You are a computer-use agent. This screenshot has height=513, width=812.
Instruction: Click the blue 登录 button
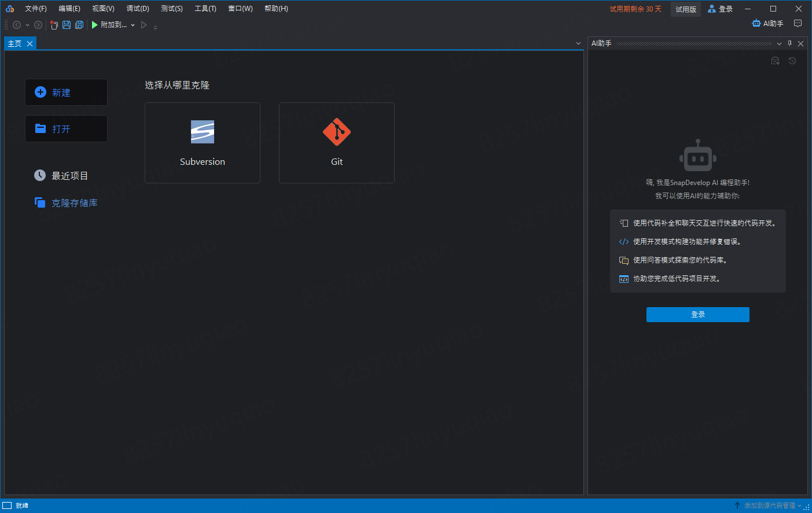pyautogui.click(x=697, y=315)
